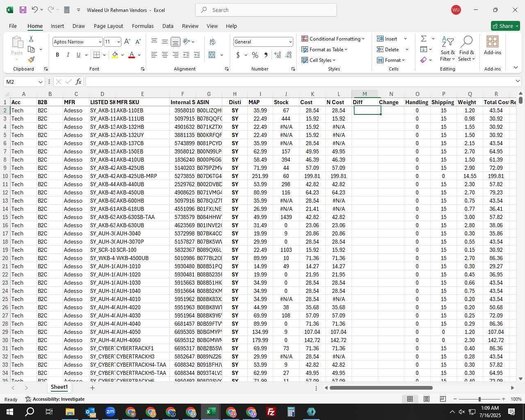Screen dimensions: 525x420
Task: Apply italic formatting
Action: click(68, 55)
